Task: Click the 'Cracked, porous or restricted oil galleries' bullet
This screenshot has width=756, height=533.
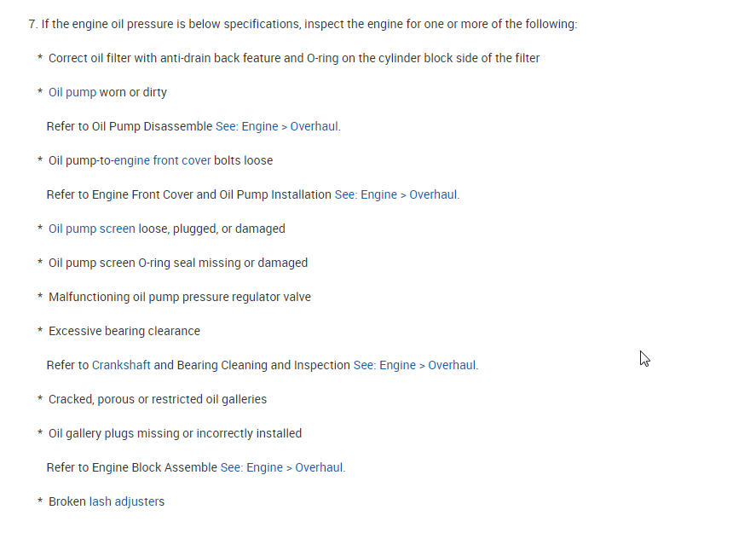Action: pyautogui.click(x=158, y=399)
